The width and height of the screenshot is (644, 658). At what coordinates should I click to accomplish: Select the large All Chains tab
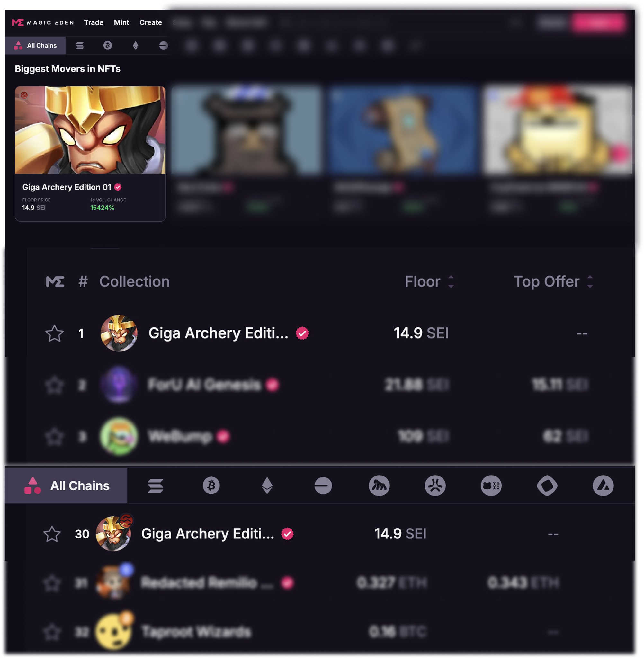tap(66, 485)
